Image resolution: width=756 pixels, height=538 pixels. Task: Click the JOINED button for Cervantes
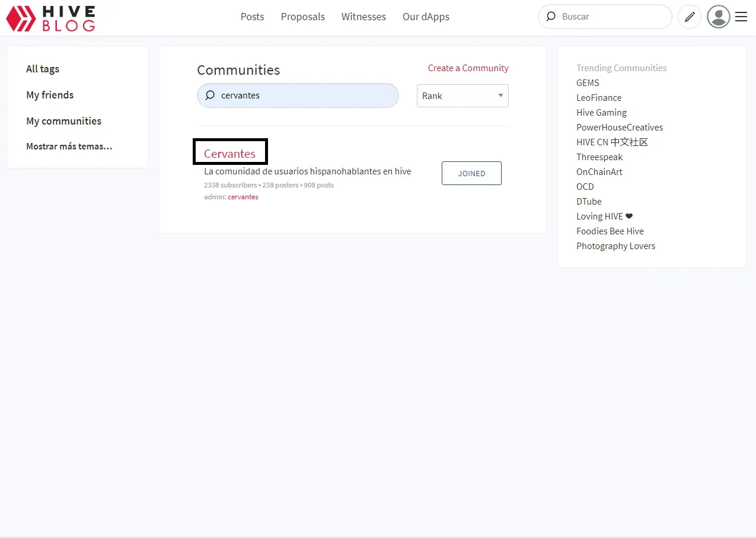point(471,173)
